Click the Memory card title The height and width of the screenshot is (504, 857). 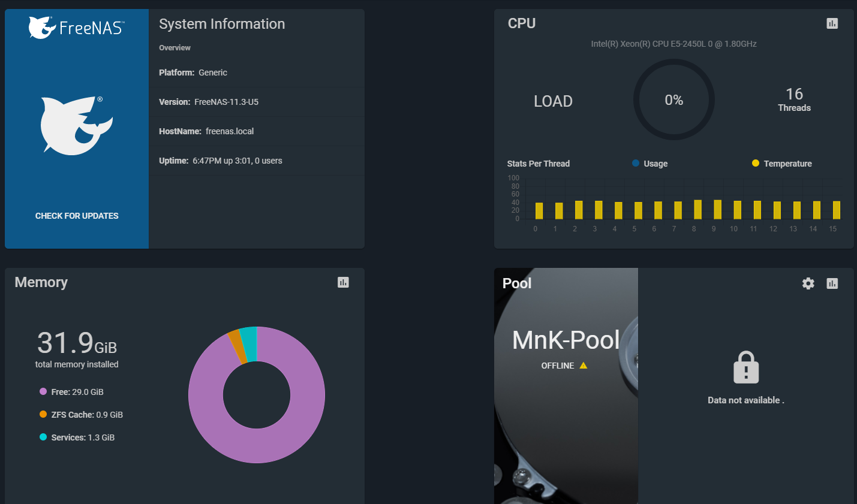tap(41, 282)
